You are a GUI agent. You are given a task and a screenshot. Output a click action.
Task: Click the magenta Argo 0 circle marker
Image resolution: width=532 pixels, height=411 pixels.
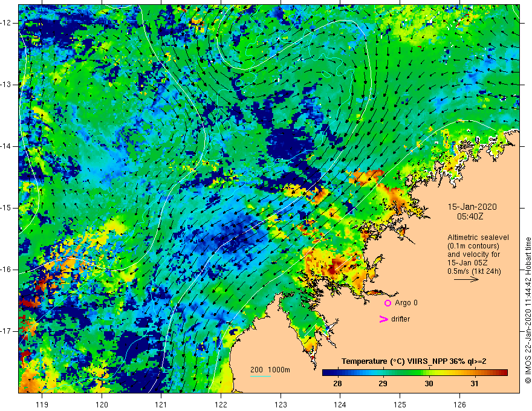[388, 303]
